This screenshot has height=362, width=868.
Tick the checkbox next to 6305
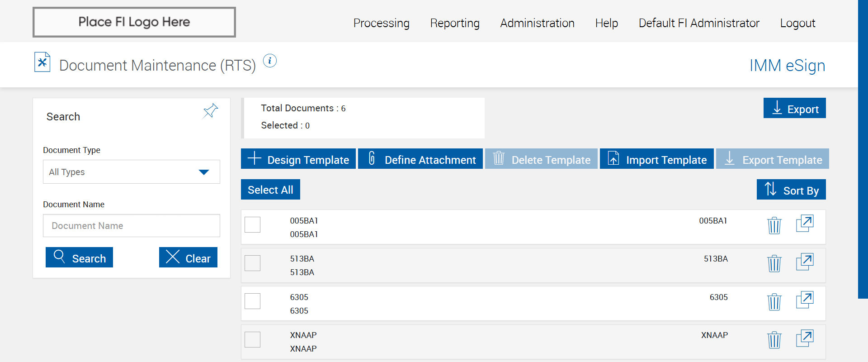coord(252,301)
